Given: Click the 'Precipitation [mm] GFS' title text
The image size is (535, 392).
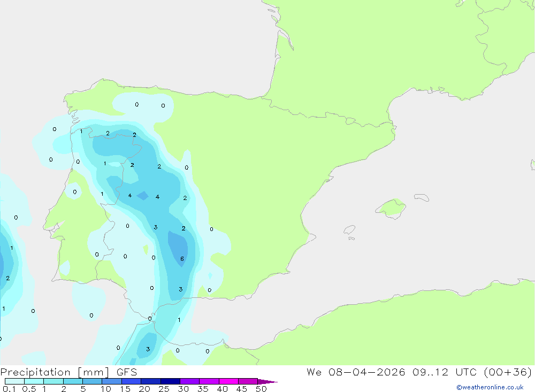Looking at the screenshot, I should 68,372.
